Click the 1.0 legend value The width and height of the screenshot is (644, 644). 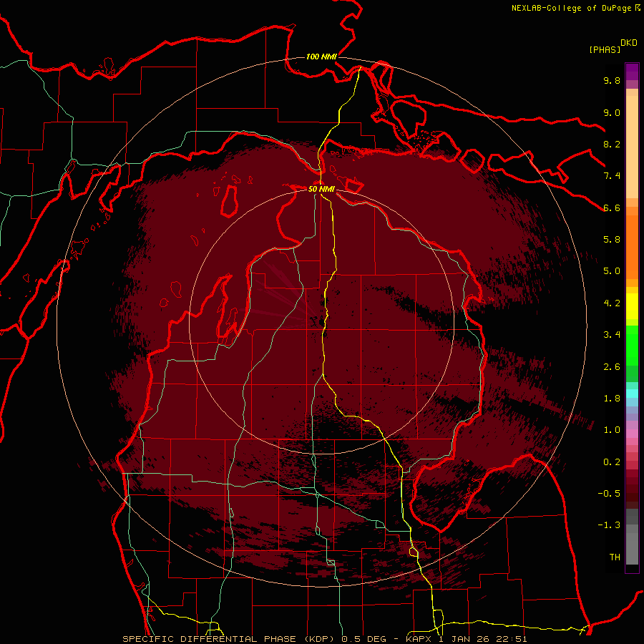(x=612, y=430)
